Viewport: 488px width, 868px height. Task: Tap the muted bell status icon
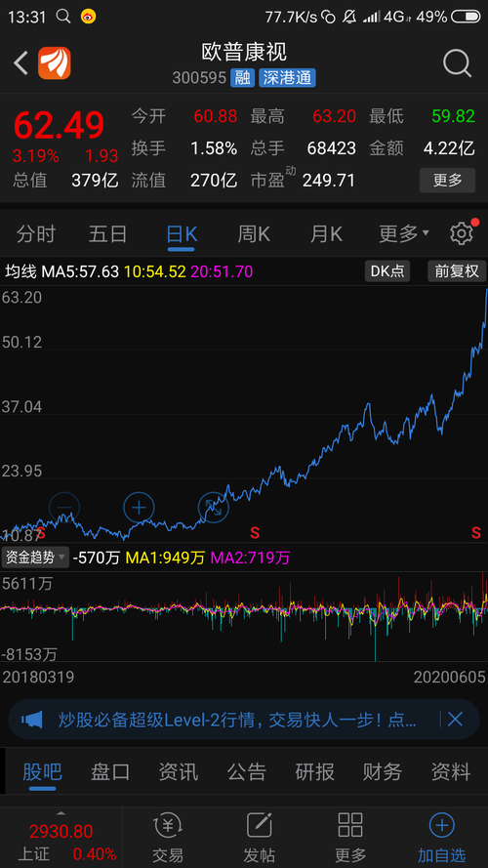(349, 17)
